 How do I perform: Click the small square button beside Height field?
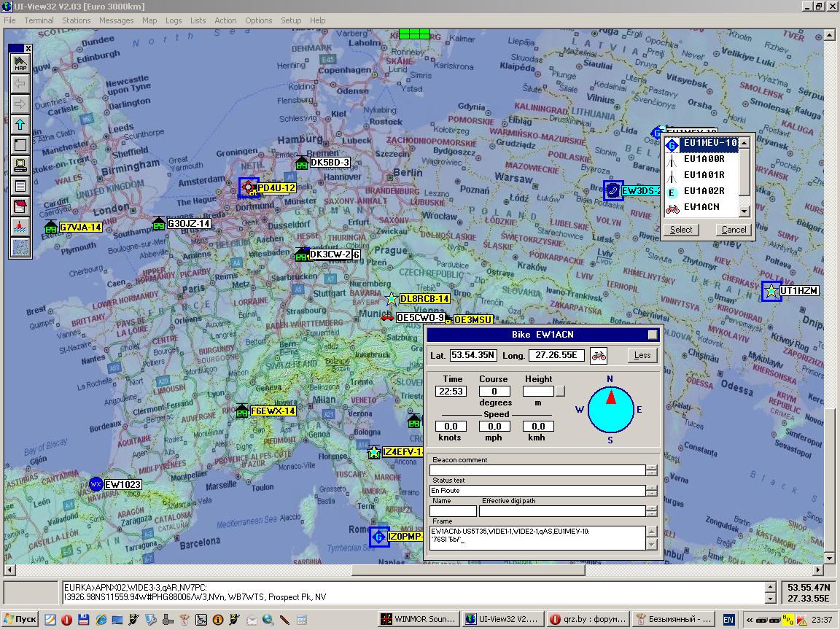pos(560,392)
